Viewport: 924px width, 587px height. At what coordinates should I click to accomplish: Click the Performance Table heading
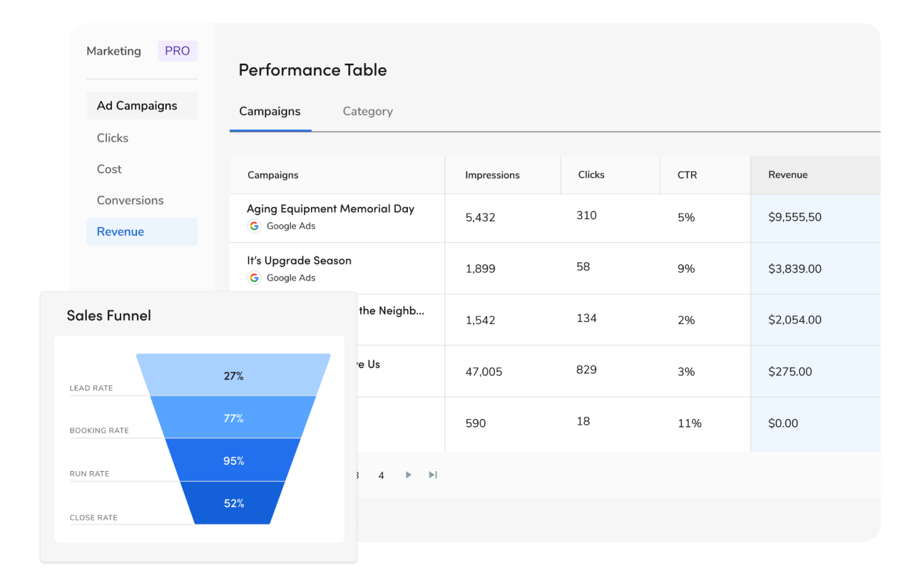pyautogui.click(x=312, y=70)
